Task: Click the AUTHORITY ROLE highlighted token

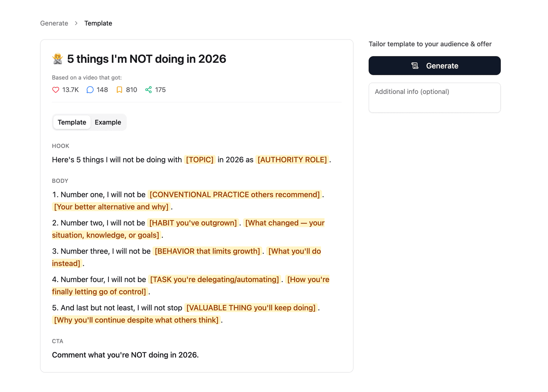Action: click(292, 160)
